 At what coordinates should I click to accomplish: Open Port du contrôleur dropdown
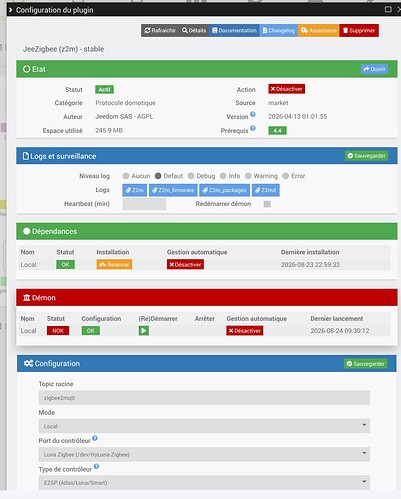click(204, 454)
